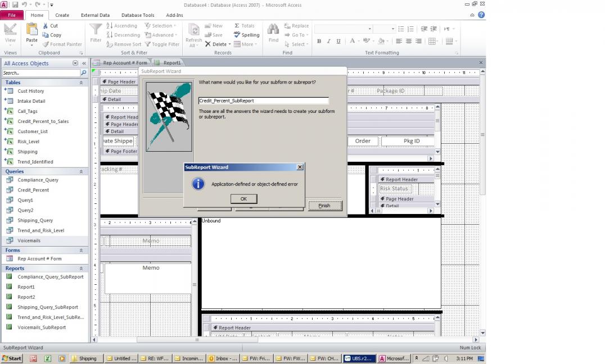This screenshot has width=605, height=364.
Task: Open the File tab
Action: pyautogui.click(x=12, y=15)
